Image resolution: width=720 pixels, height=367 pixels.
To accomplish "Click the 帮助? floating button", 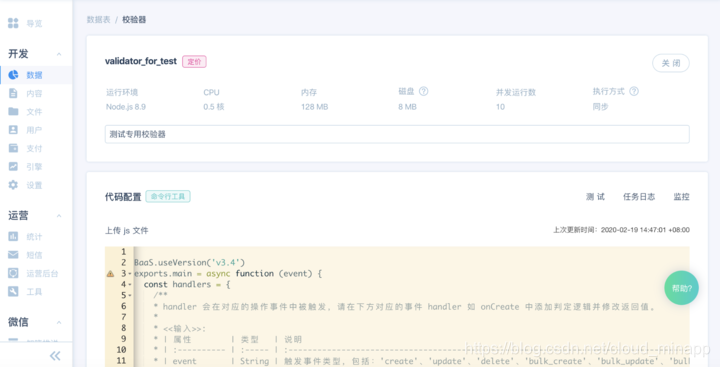I will click(681, 288).
